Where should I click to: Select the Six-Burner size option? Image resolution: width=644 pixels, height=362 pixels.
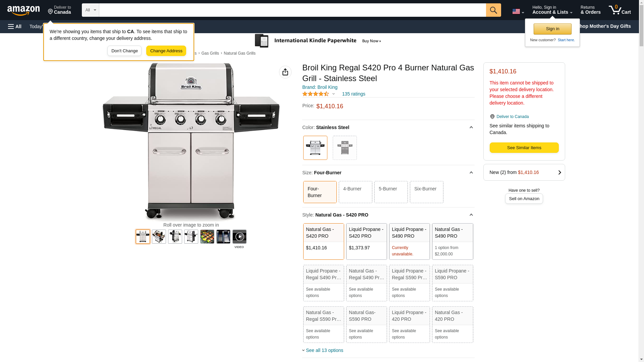(426, 192)
